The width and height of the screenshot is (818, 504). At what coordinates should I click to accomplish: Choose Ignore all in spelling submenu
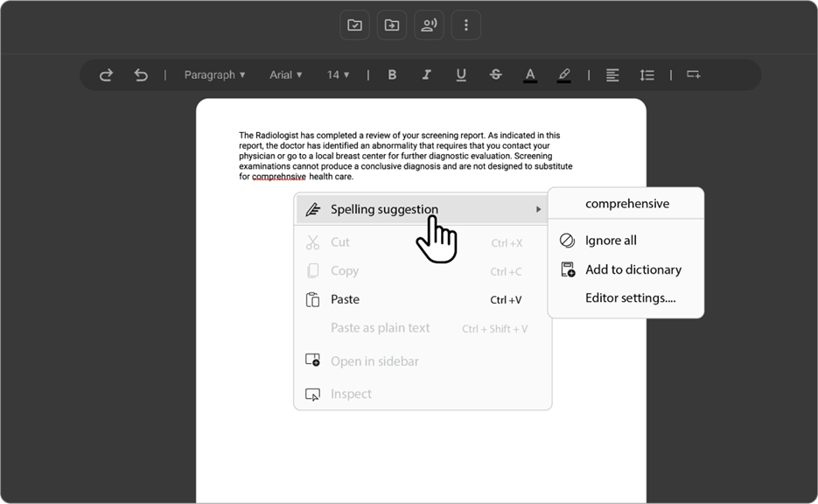611,241
